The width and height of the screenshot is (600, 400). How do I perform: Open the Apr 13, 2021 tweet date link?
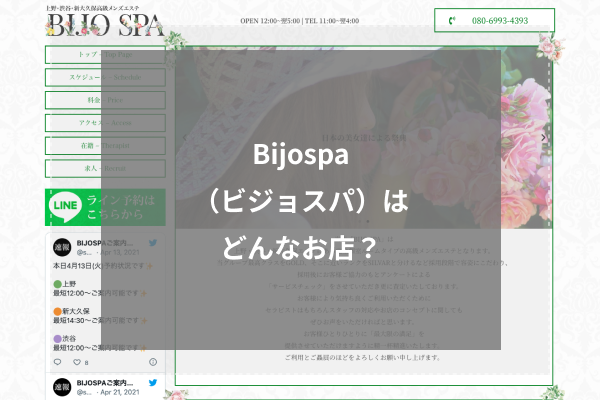pyautogui.click(x=120, y=252)
